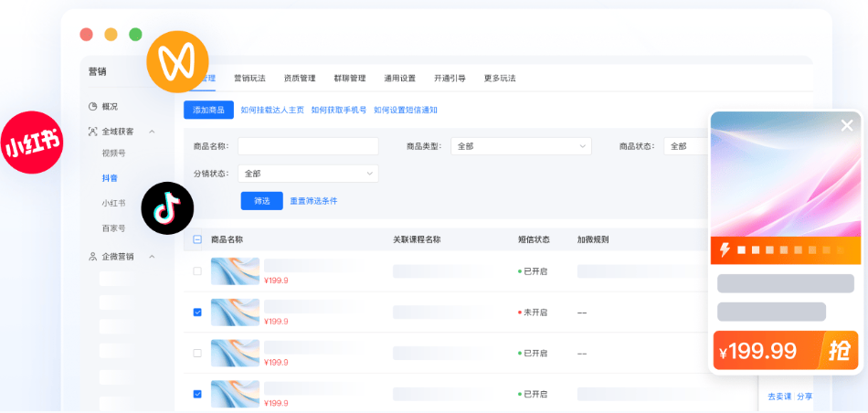Click the 去卖课 link
The width and height of the screenshot is (868, 413).
click(780, 397)
